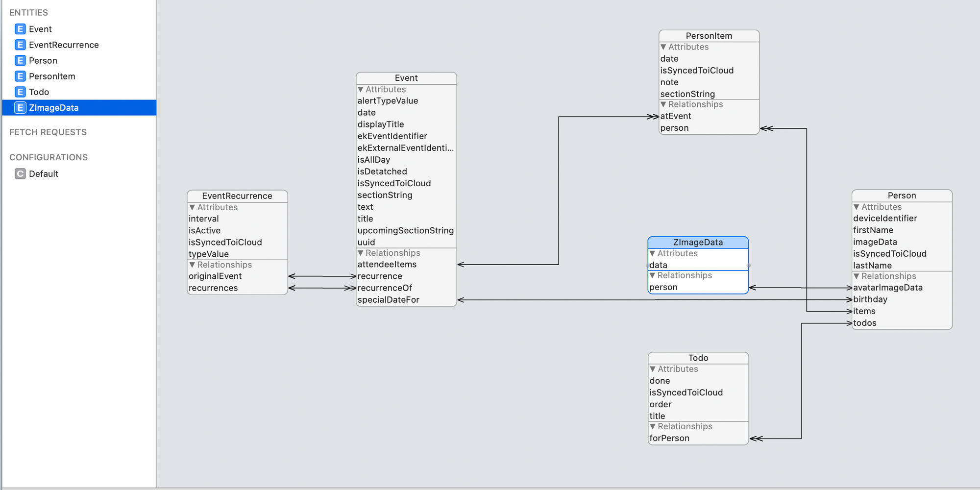Click the EventRecurrence diagram box title
980x490 pixels.
coord(237,196)
